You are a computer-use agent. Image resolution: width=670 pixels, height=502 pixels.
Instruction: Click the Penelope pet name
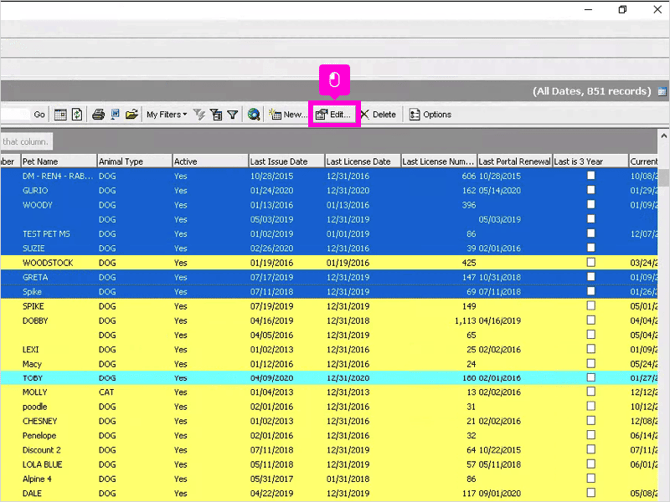(x=39, y=435)
